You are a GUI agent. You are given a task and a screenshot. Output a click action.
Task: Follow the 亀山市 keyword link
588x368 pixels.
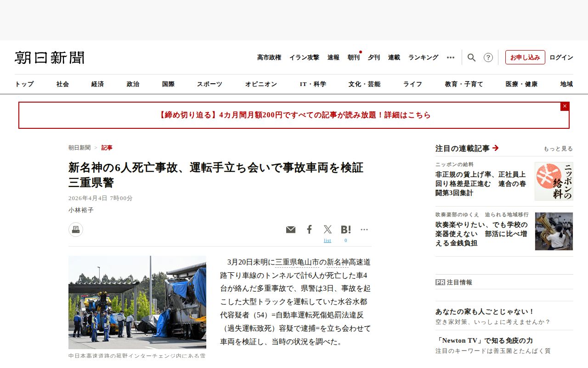tap(308, 262)
